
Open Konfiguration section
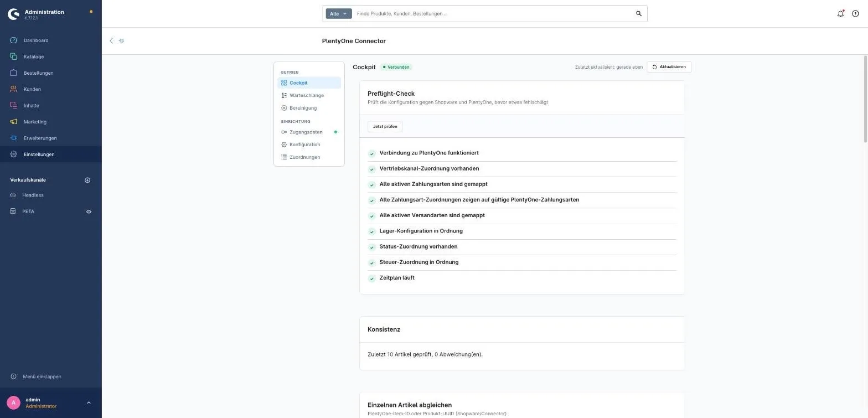(309, 145)
